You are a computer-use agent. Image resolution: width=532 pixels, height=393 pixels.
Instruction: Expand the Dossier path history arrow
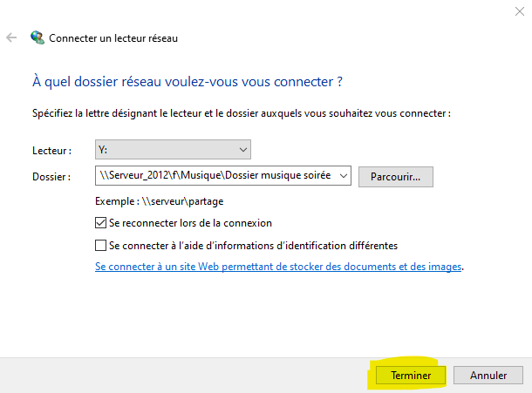[x=344, y=176]
